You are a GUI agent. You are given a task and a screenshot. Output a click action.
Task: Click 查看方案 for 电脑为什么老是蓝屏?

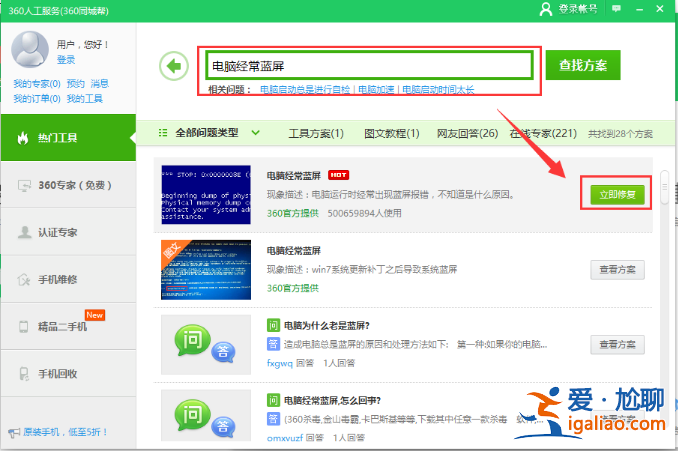tap(617, 345)
